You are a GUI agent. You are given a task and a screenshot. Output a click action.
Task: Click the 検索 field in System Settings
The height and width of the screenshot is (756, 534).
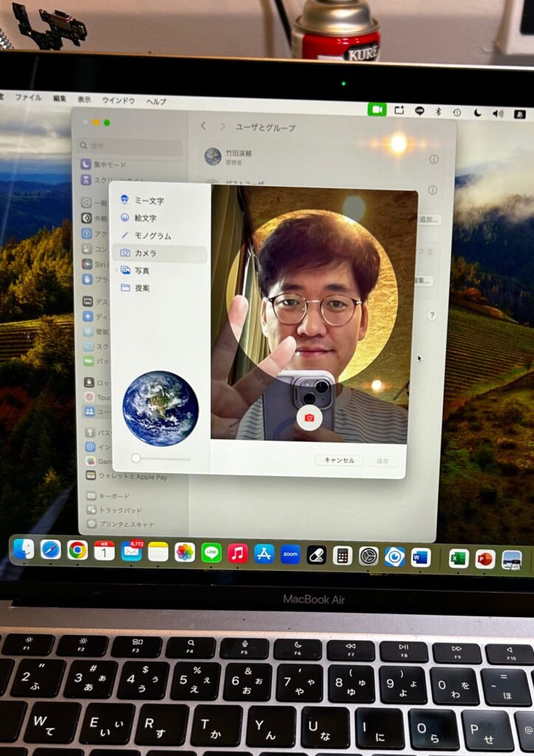(x=131, y=145)
